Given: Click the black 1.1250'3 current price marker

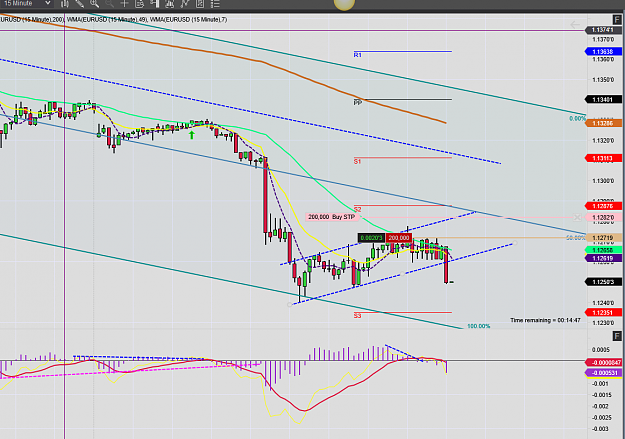Looking at the screenshot, I should [x=603, y=282].
